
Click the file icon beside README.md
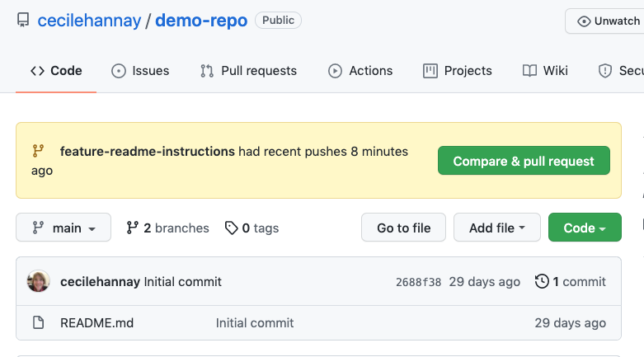click(39, 322)
